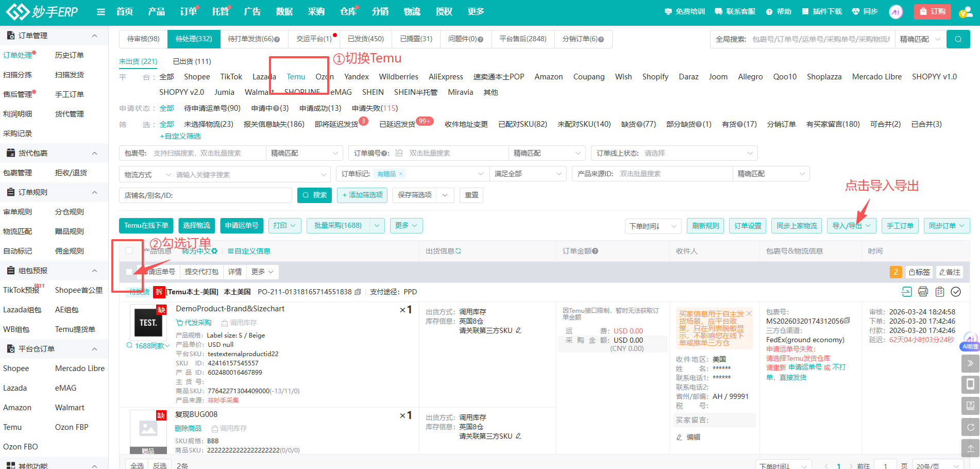This screenshot has width=980, height=469.
Task: Tick the checkbox beside the 申请运单号 row button
Action: [129, 272]
